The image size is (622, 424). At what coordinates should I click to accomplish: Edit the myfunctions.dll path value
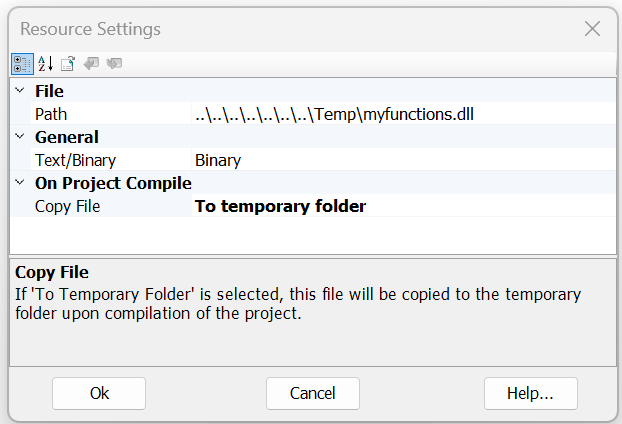pyautogui.click(x=334, y=114)
